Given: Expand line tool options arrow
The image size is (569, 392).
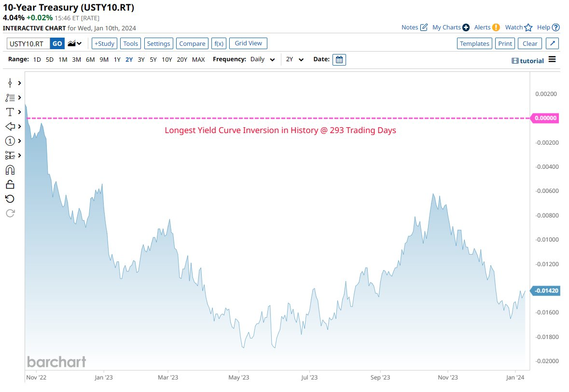Looking at the screenshot, I should pos(20,97).
